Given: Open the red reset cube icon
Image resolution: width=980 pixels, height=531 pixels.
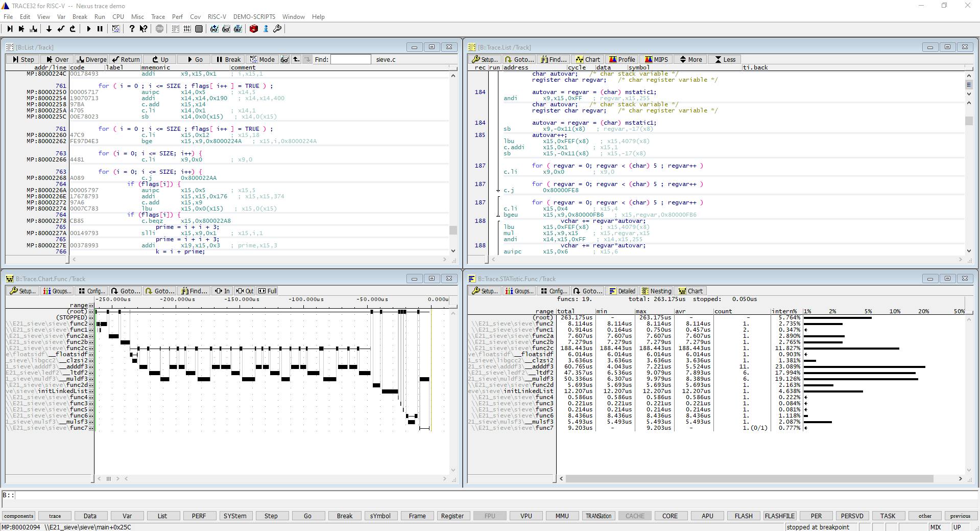Looking at the screenshot, I should 254,29.
